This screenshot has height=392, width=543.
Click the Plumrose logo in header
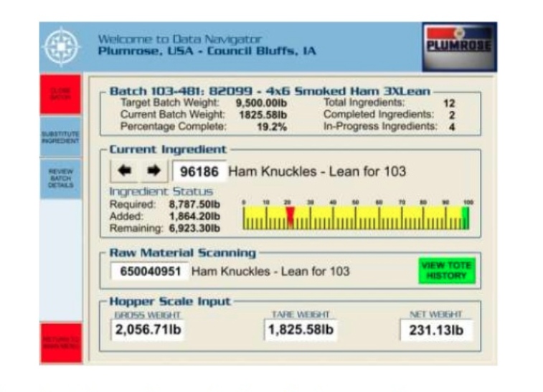coord(459,46)
